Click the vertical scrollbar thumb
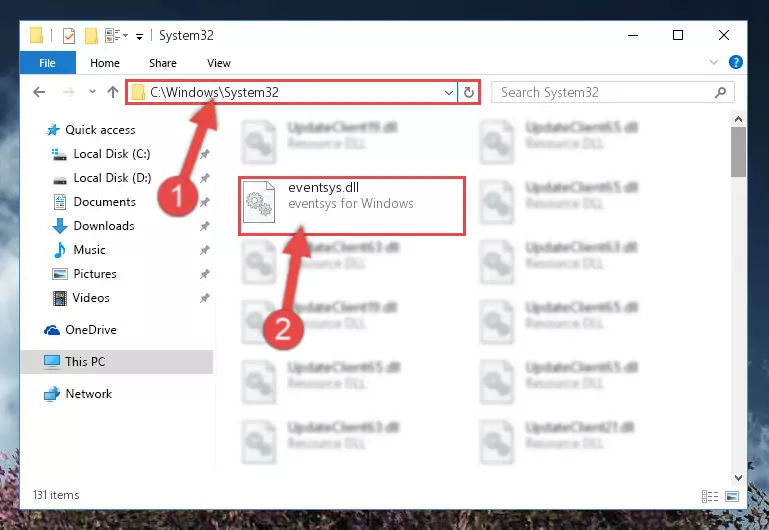 tap(738, 152)
